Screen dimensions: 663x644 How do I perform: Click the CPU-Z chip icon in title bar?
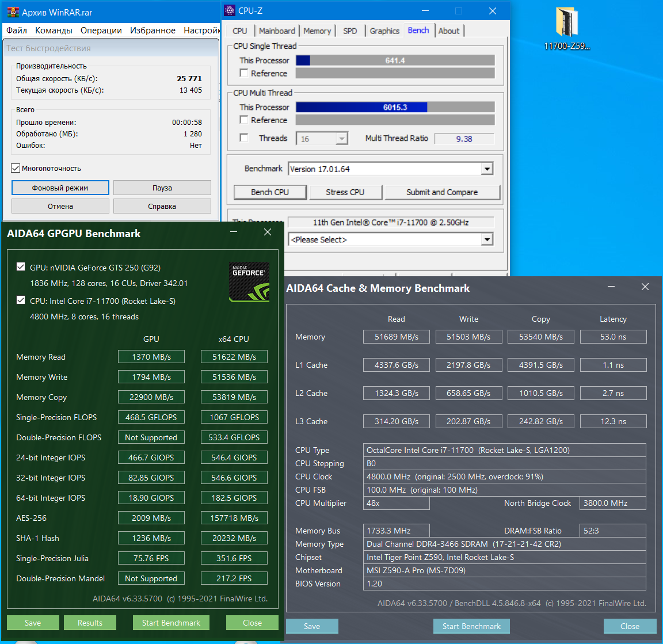click(230, 10)
